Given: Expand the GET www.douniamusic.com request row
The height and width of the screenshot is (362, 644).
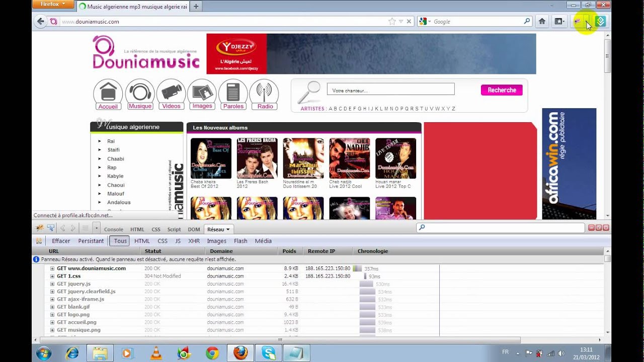Looking at the screenshot, I should point(52,268).
